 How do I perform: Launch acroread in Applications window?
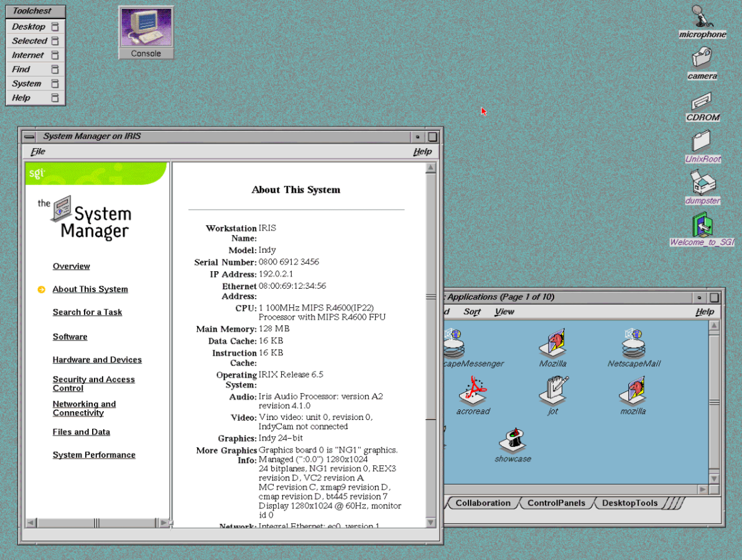click(473, 396)
